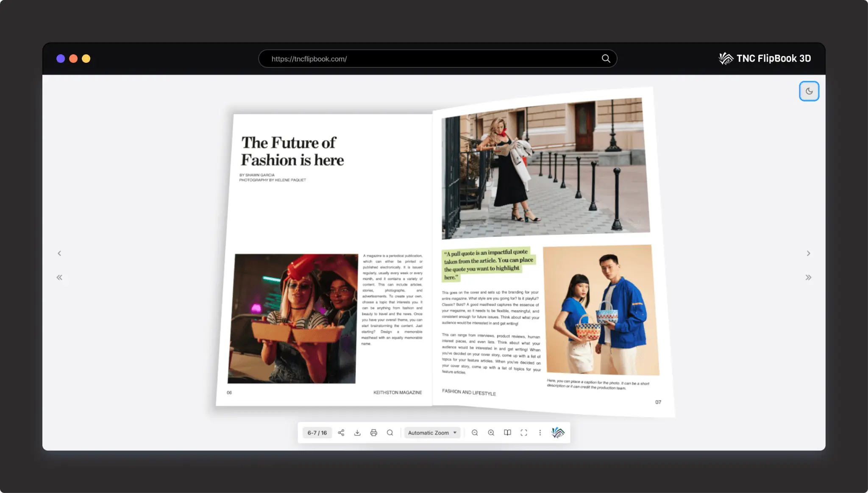
Task: Click the search icon in address bar
Action: tap(606, 58)
